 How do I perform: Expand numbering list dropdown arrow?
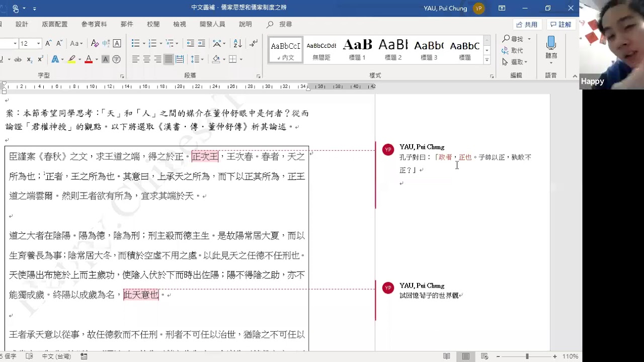coord(160,43)
